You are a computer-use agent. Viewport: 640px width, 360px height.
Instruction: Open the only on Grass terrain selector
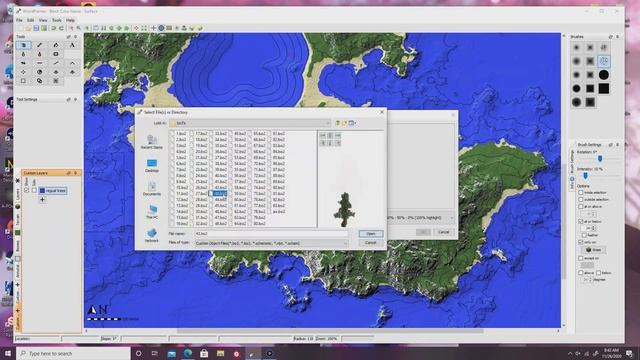click(594, 249)
